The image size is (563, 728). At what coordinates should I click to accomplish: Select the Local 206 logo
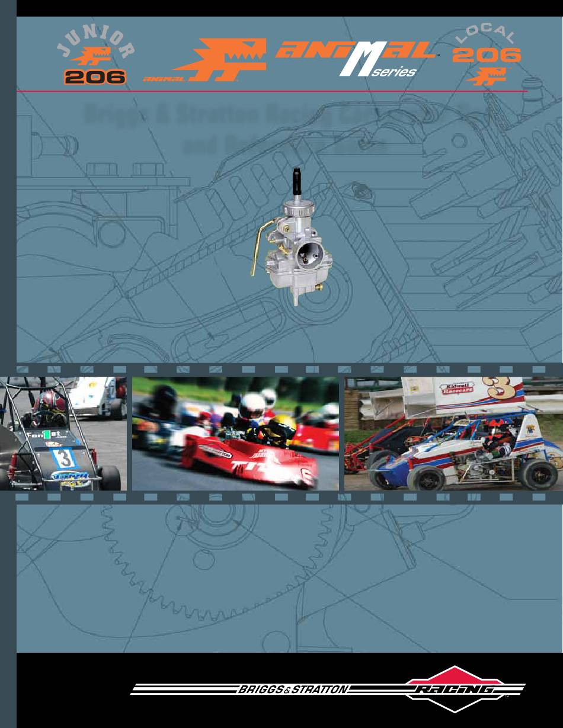pos(486,54)
